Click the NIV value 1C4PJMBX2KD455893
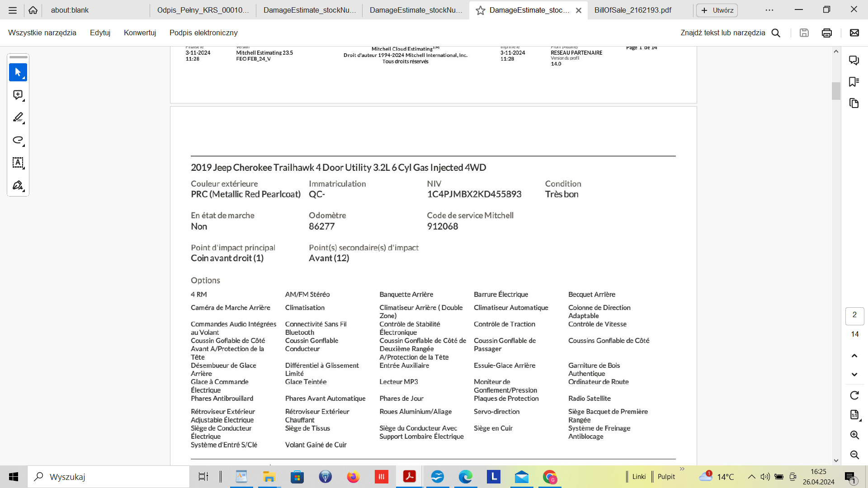 pos(474,194)
